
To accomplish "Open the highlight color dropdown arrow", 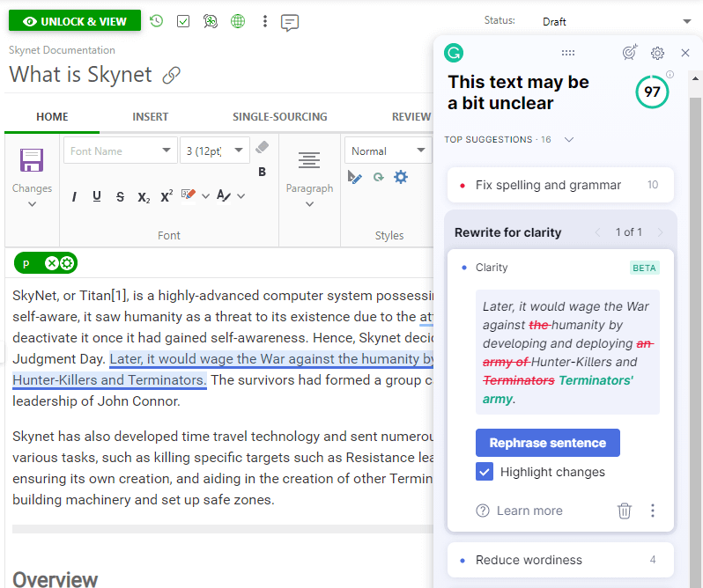I will pos(206,196).
